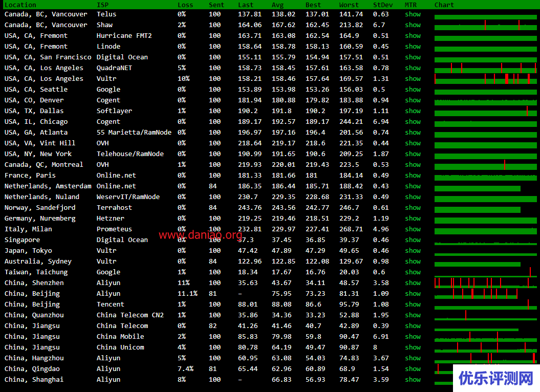The width and height of the screenshot is (540, 392).
Task: Show MTR for Singapore Digital Ocean
Action: (413, 239)
